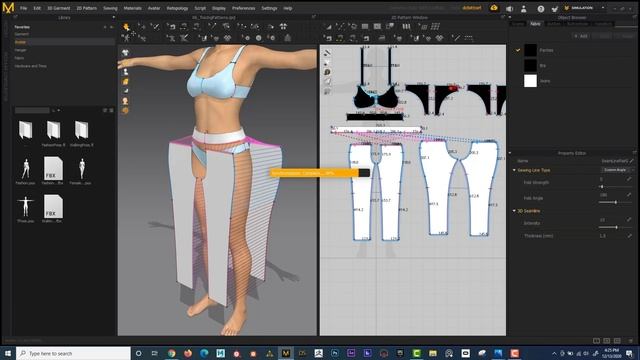This screenshot has width=640, height=360.
Task: Open the library path dropdown arrow
Action: tap(59, 110)
